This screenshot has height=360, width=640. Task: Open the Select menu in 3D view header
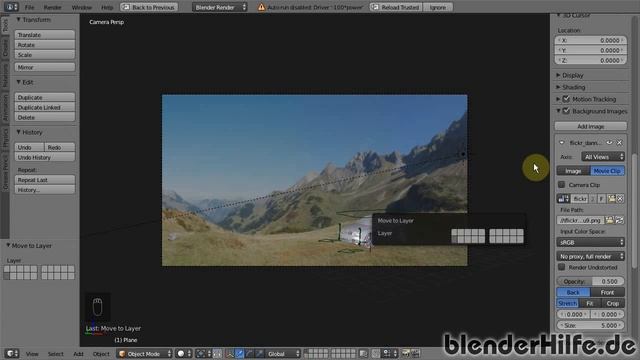(56, 354)
